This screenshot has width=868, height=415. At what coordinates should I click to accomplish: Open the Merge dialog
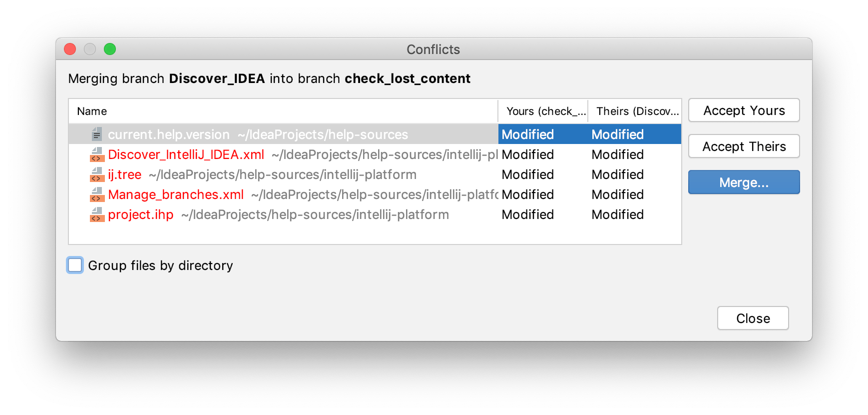coord(744,182)
